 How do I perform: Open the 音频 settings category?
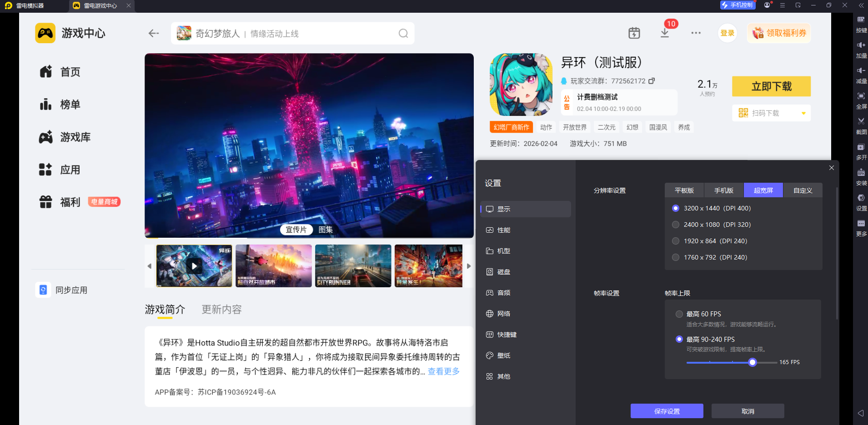tap(526, 293)
